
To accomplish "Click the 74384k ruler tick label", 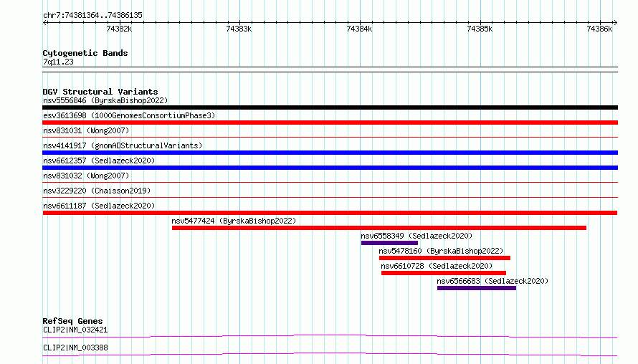I will (359, 29).
